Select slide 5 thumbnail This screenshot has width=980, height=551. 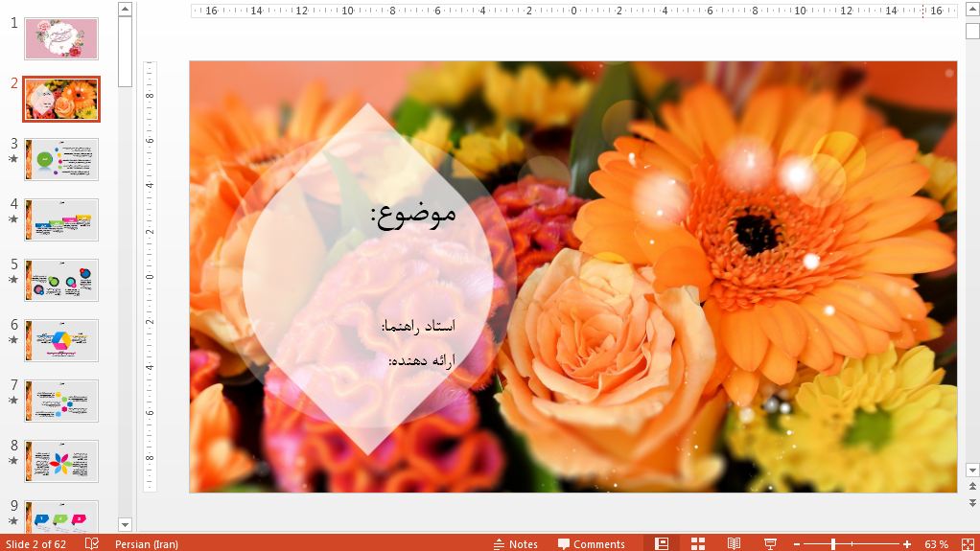(x=61, y=280)
